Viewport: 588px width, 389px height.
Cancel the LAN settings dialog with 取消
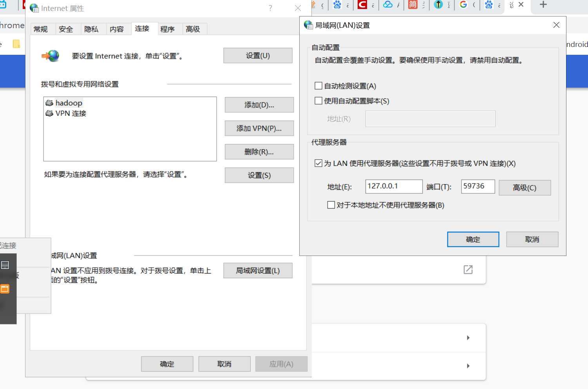(532, 239)
